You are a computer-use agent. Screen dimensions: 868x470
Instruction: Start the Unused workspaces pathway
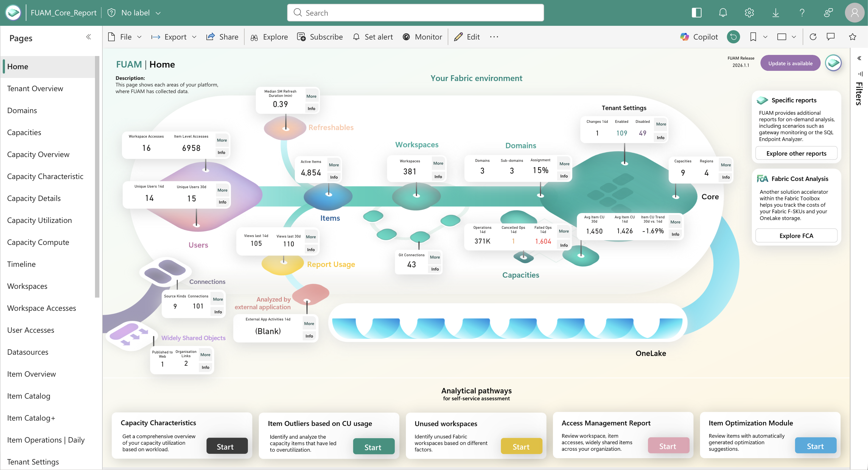(521, 446)
